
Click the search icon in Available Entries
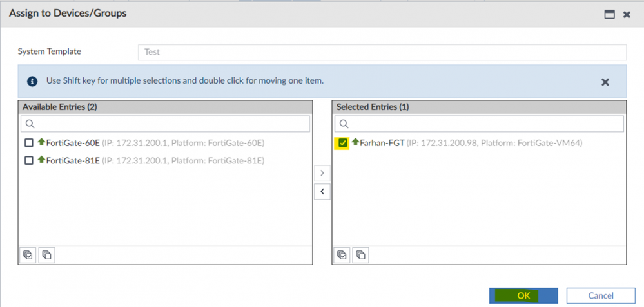tap(30, 124)
